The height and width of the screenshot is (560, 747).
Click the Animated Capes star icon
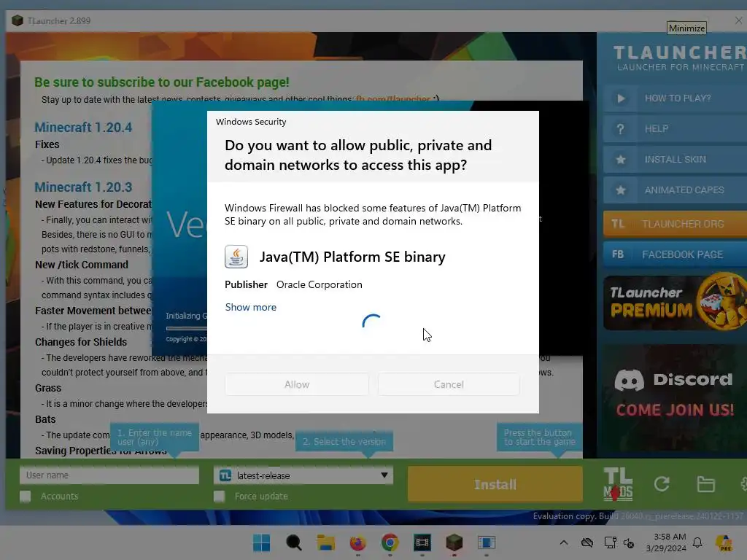[621, 190]
